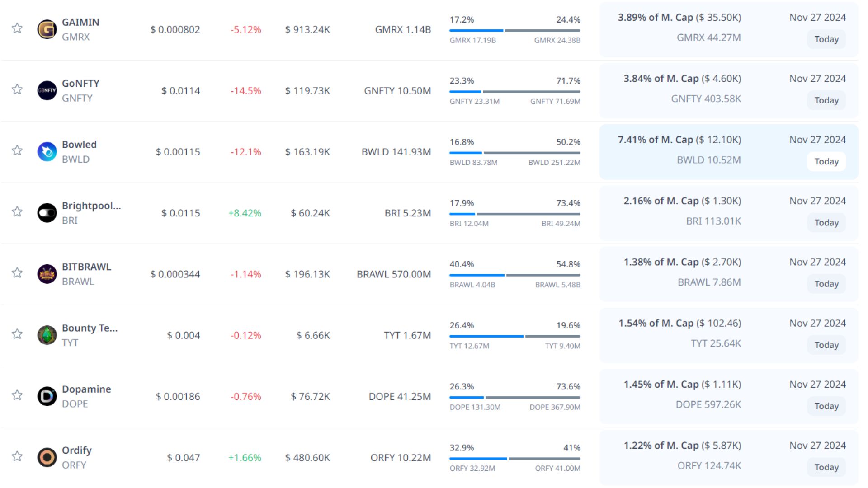Click the Today badge in Bowled row
This screenshot has width=868, height=488.
point(826,161)
